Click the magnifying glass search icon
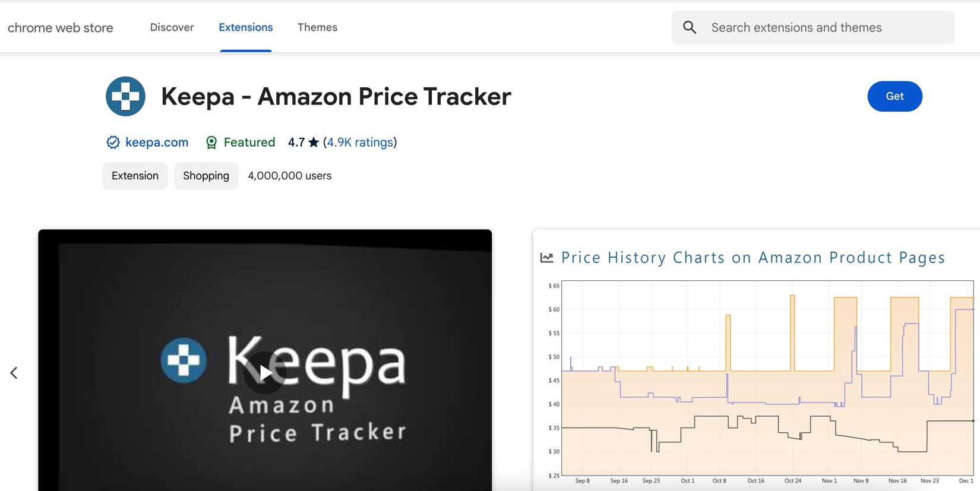The width and height of the screenshot is (980, 491). pyautogui.click(x=690, y=27)
